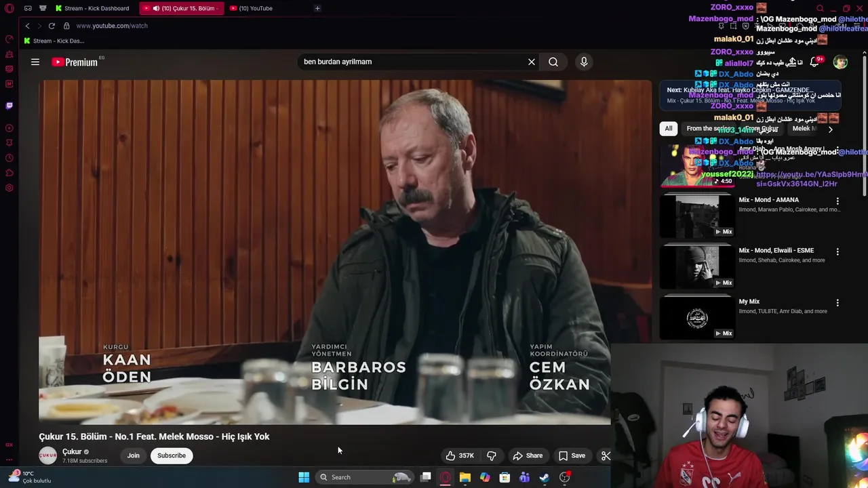Image resolution: width=868 pixels, height=488 pixels.
Task: Click the Join membership button
Action: (134, 455)
